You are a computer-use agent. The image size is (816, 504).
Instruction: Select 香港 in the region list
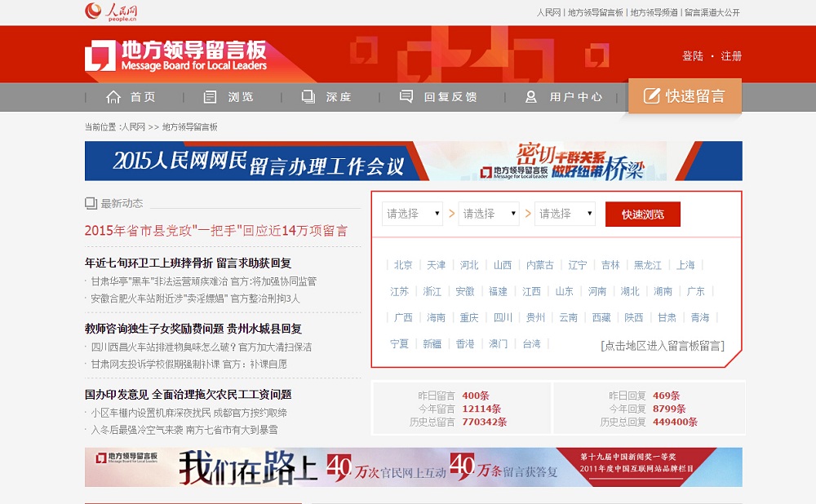coord(465,344)
